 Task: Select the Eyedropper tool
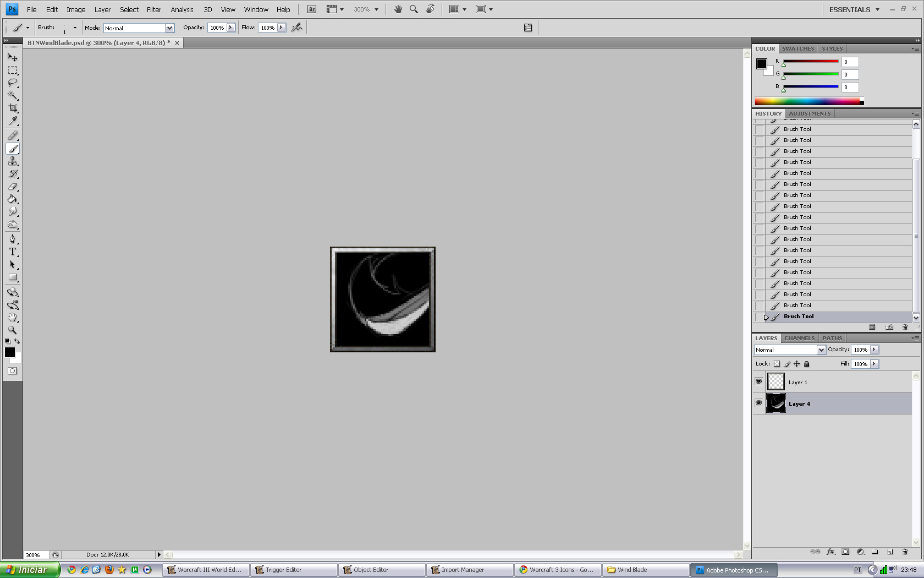pyautogui.click(x=13, y=121)
